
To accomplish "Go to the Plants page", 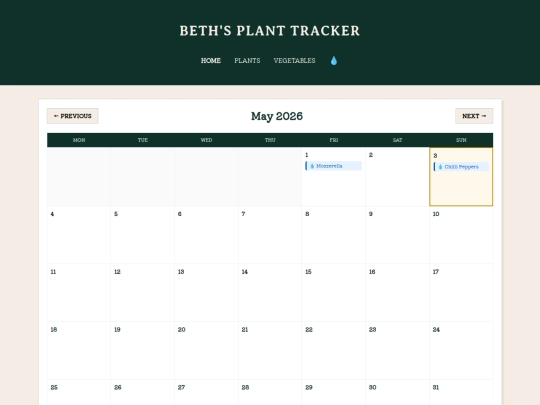I will click(x=247, y=61).
